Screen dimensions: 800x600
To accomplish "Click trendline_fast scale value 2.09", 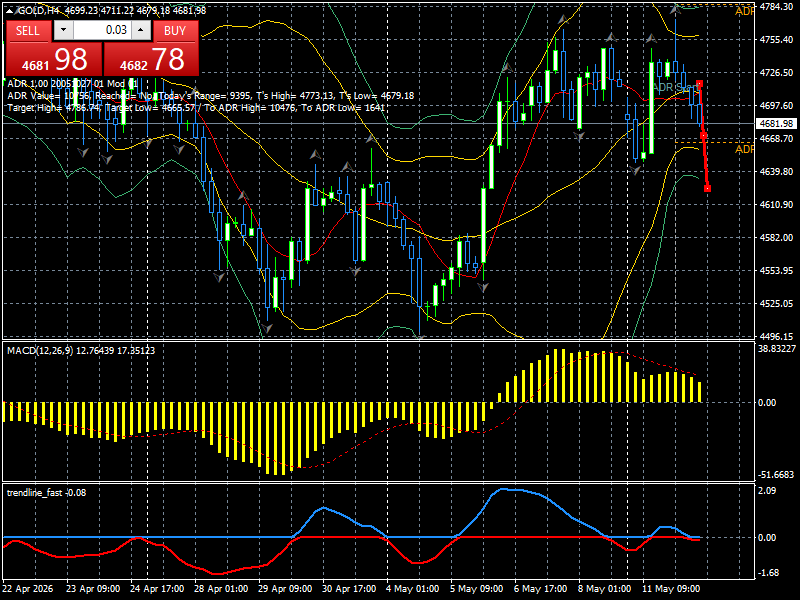I will (x=767, y=490).
